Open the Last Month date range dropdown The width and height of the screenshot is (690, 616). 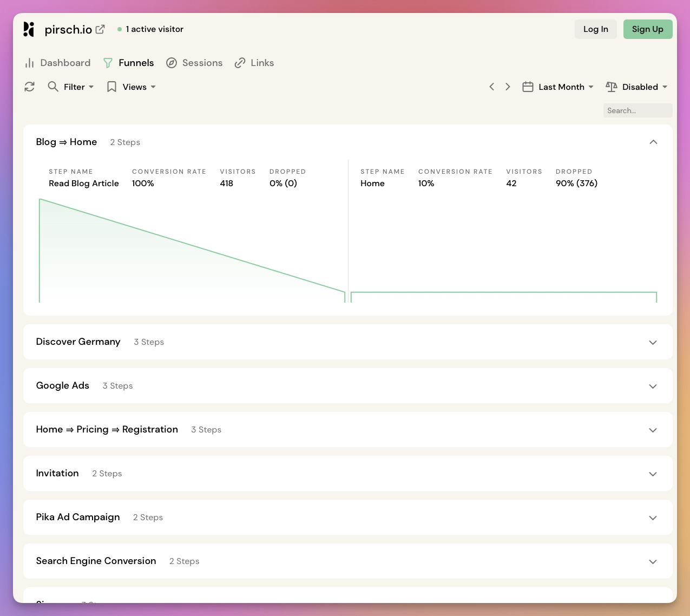click(562, 87)
